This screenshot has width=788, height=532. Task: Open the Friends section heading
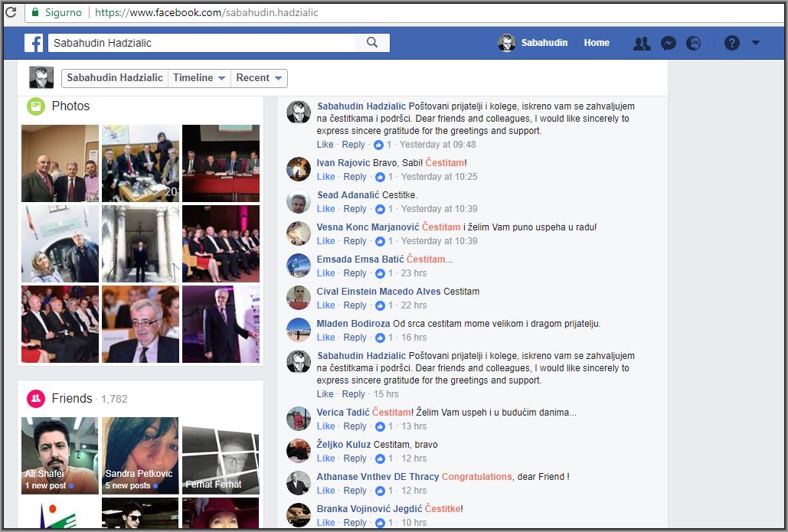click(72, 398)
